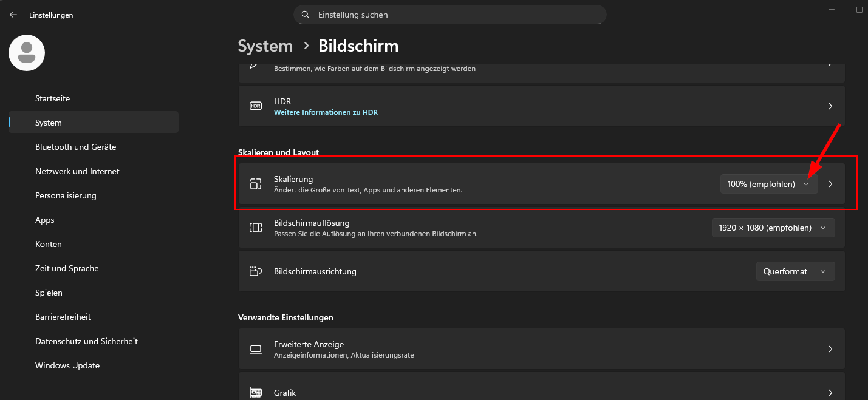The height and width of the screenshot is (400, 868).
Task: Expand Skalierung details with right chevron
Action: click(x=830, y=184)
